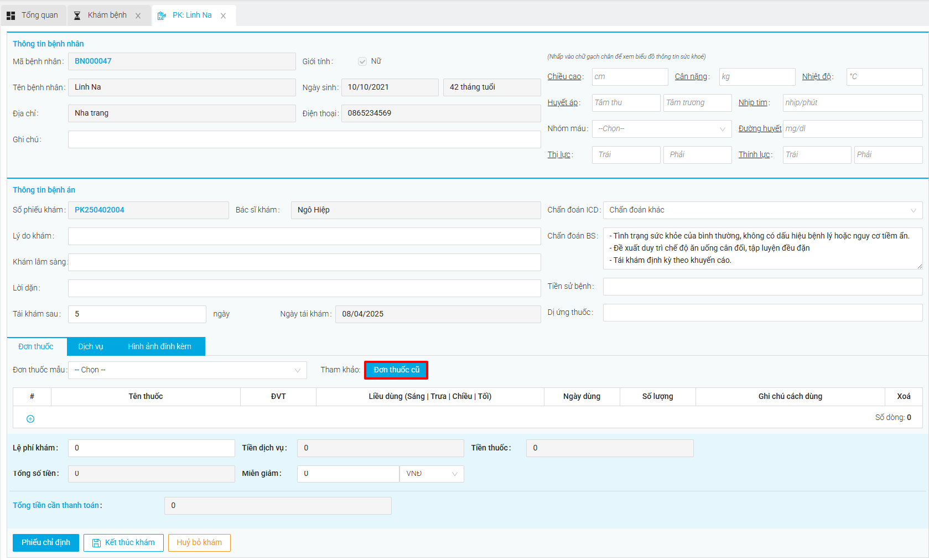Click the patient Ghi chú note field
This screenshot has width=929, height=560.
click(304, 139)
